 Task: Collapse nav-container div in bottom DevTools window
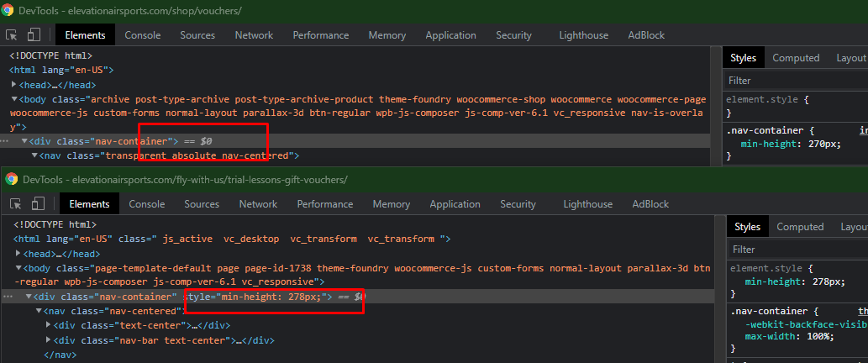coord(29,297)
